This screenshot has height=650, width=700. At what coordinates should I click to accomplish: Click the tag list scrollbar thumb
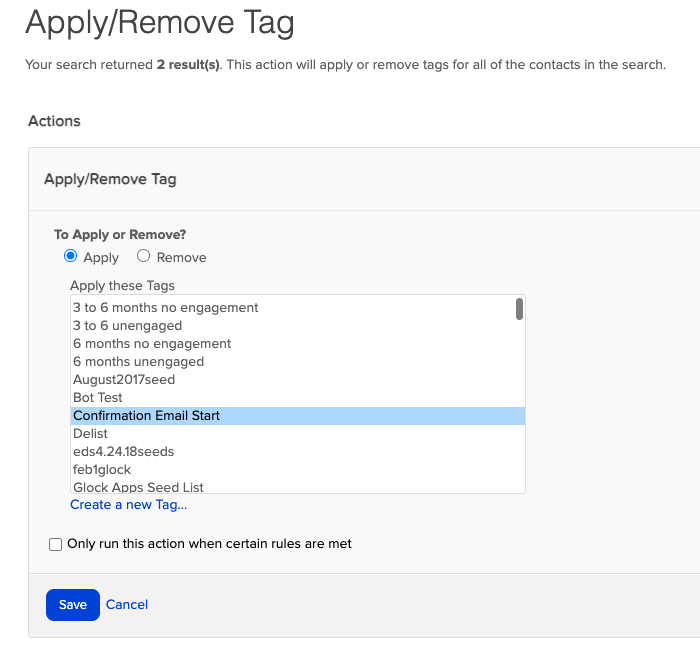[x=519, y=309]
